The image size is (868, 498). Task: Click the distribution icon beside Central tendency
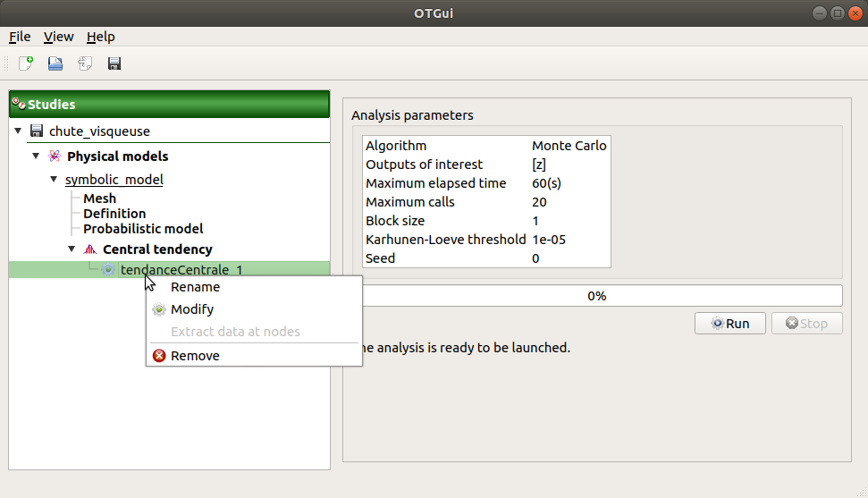90,249
